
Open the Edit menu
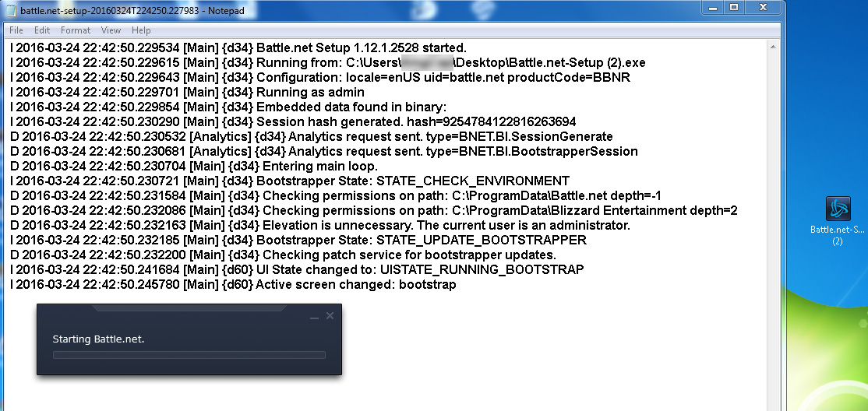(42, 30)
